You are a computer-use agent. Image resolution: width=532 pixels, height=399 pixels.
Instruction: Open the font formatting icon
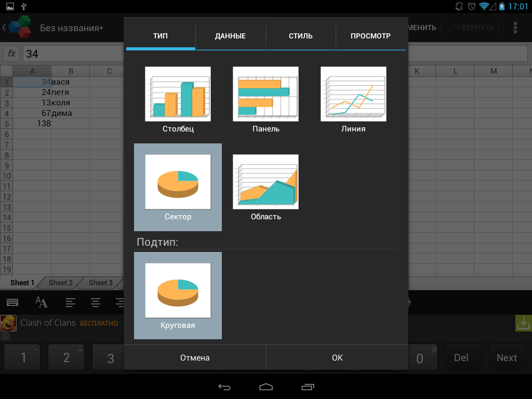tap(42, 302)
